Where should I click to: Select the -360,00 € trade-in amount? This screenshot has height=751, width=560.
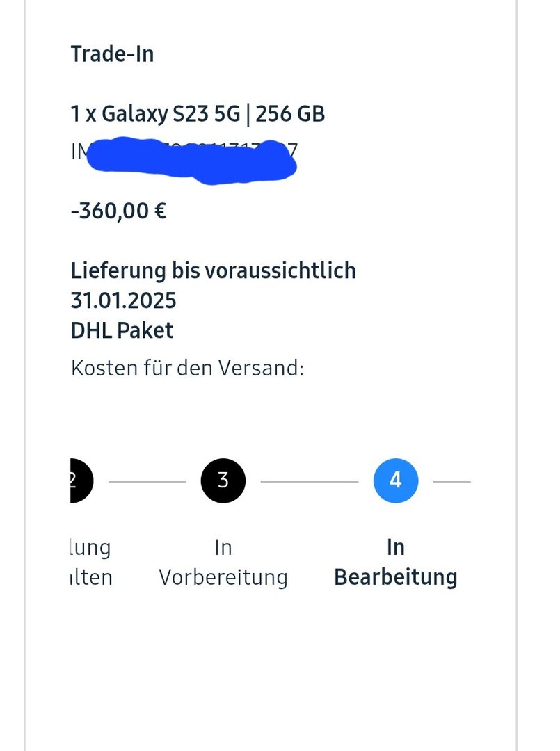point(118,210)
